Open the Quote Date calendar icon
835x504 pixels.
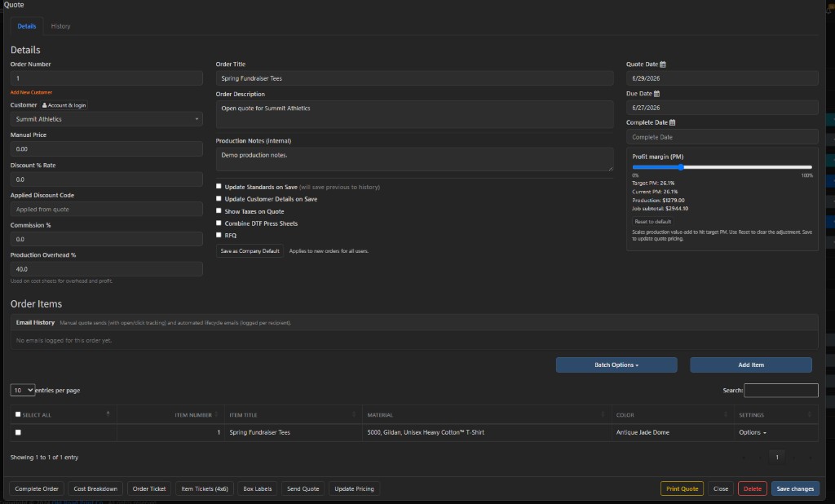point(662,64)
